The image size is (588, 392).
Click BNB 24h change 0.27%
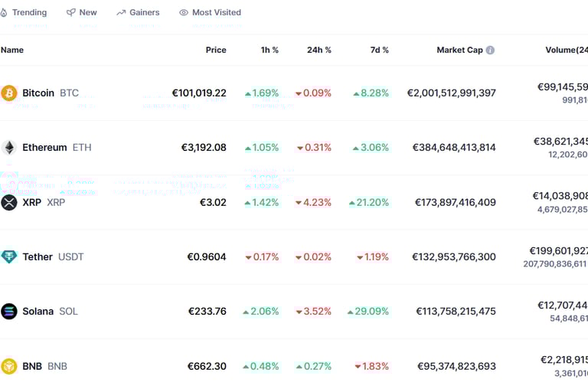tap(314, 366)
